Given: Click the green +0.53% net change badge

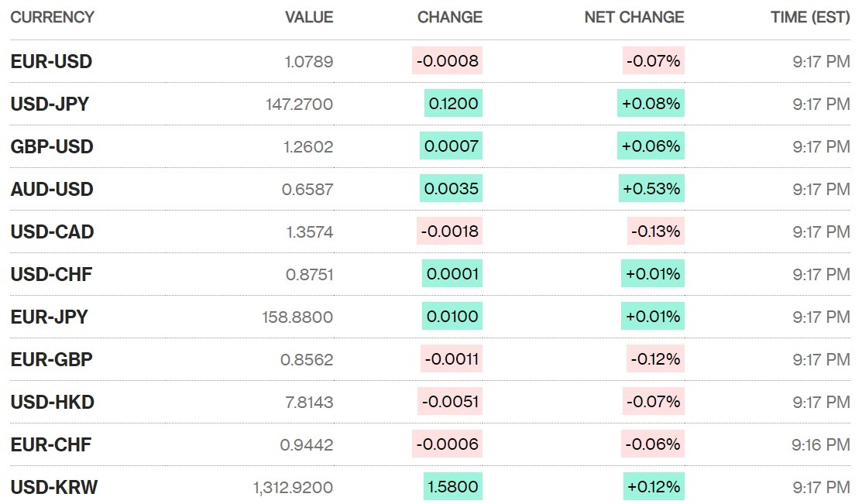Looking at the screenshot, I should 651,189.
